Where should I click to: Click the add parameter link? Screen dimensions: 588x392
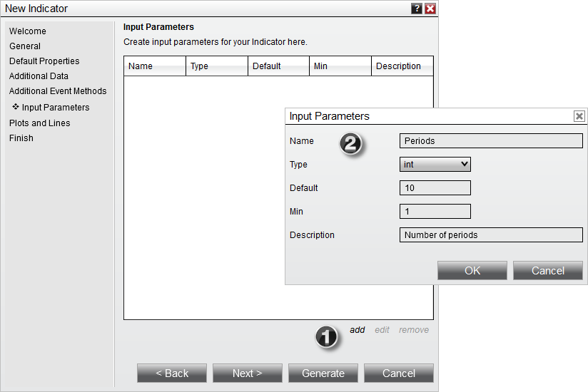357,330
